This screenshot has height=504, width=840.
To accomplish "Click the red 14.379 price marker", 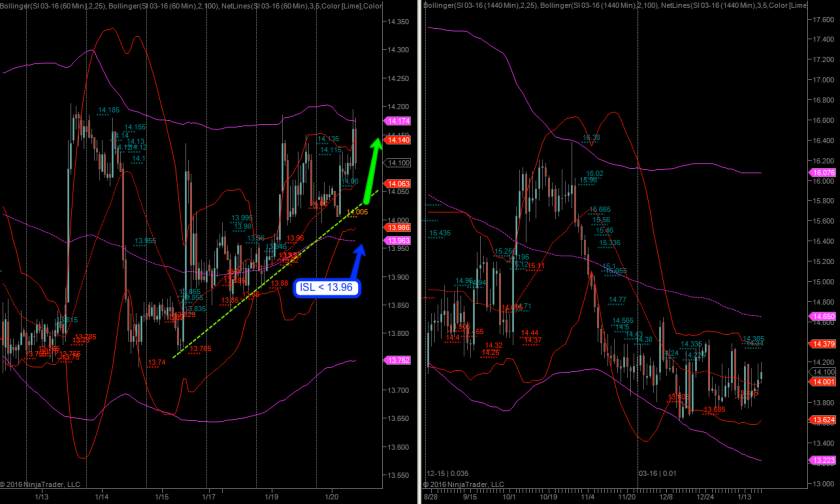I will [x=822, y=344].
